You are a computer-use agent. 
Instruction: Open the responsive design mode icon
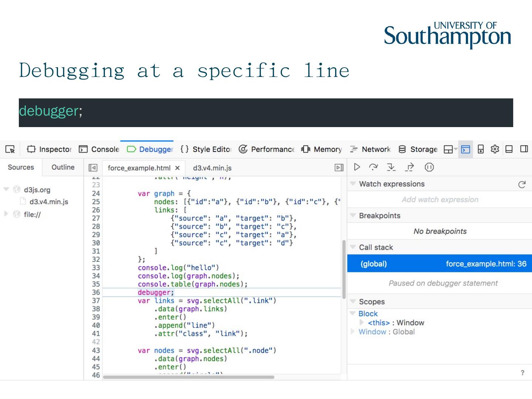tap(481, 149)
